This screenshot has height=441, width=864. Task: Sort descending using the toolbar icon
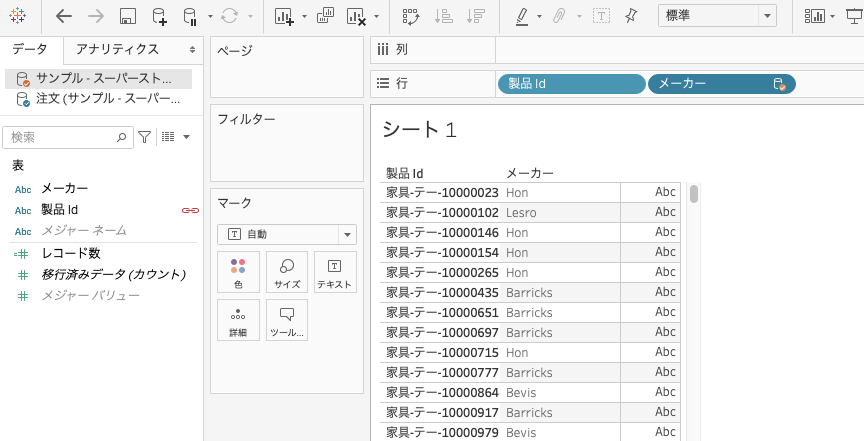point(475,17)
